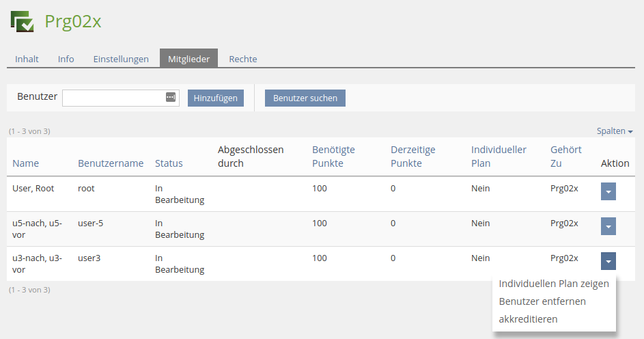Sort by Benutzername column header
Screen dimensions: 644x339
coord(111,163)
